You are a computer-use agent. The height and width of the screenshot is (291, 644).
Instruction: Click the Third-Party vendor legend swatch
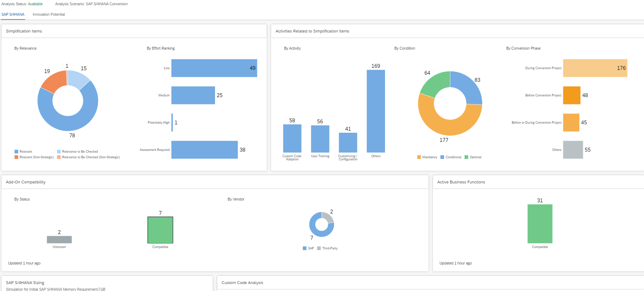point(319,248)
